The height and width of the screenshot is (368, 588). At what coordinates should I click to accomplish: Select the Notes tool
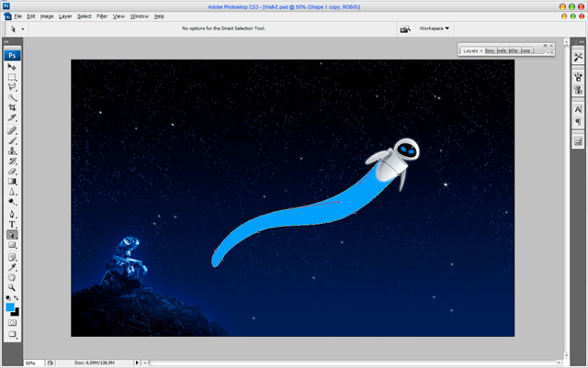pyautogui.click(x=12, y=258)
